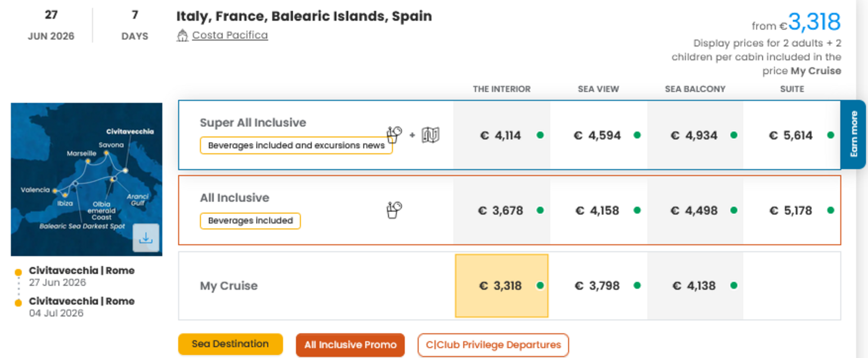Pick My Cruise Sea View € 3,798
Image resolution: width=868 pixels, height=358 pixels.
pos(597,286)
